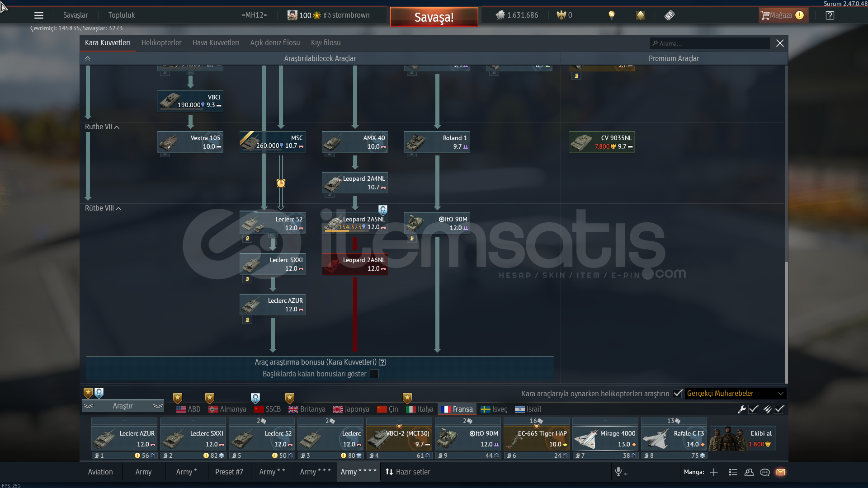Toggle Başlıklarda kalan bonusları göster checkbox
The image size is (868, 488).
point(374,374)
